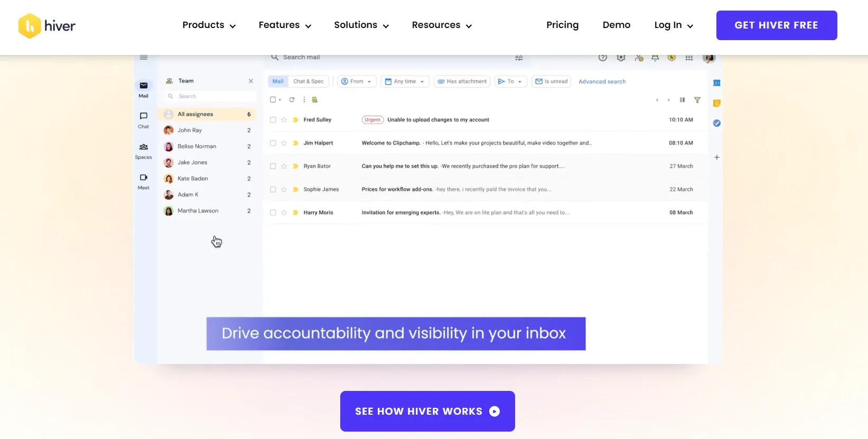The image size is (868, 439).
Task: Click the plus get add-ons icon
Action: tap(717, 157)
